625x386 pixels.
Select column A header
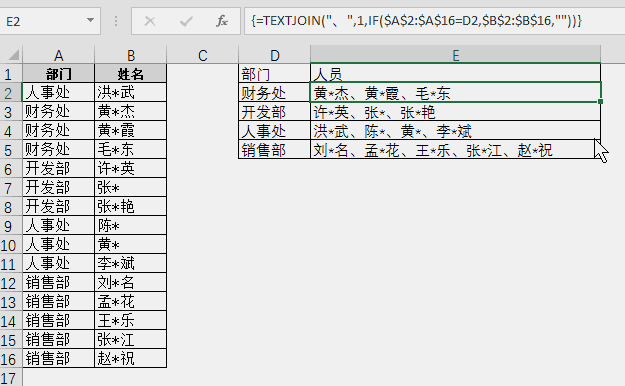[x=59, y=55]
